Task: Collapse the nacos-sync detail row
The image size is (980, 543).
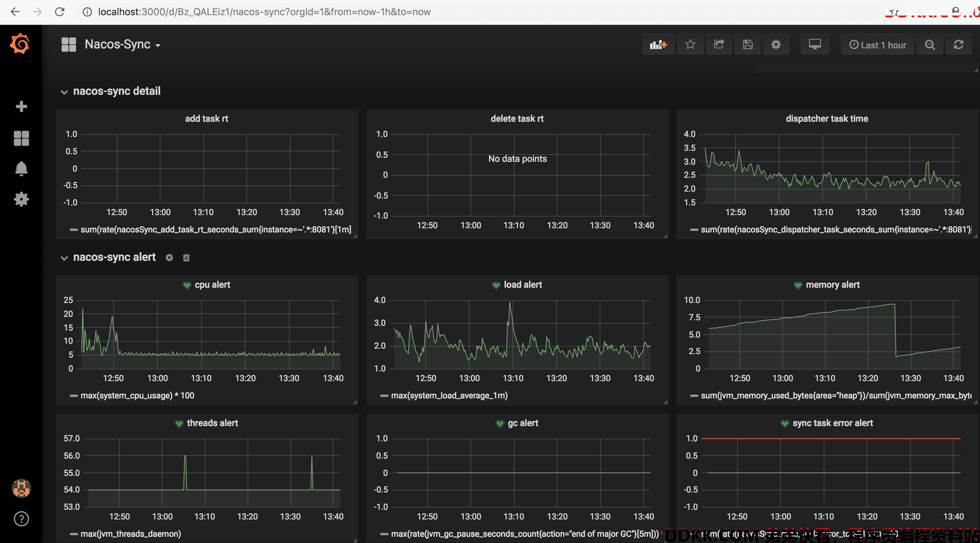Action: [x=111, y=91]
